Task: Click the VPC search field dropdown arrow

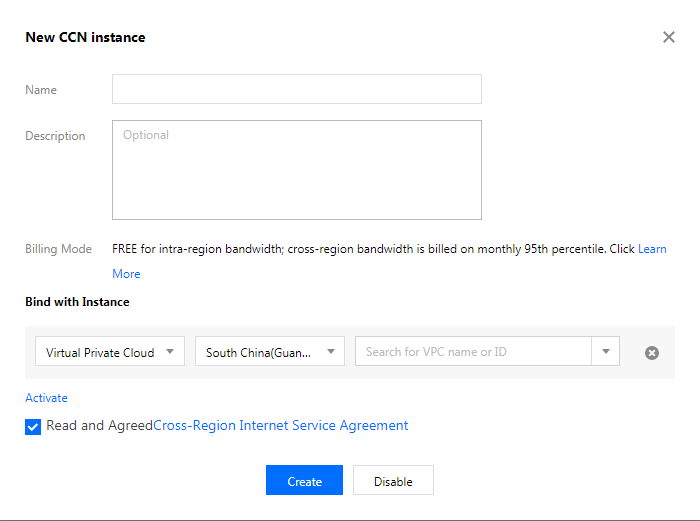Action: point(605,351)
